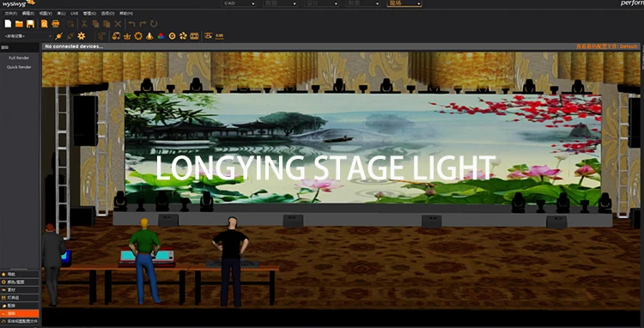Redo with the forward arrow icon
Screen dimensions: 644x328
[143, 24]
